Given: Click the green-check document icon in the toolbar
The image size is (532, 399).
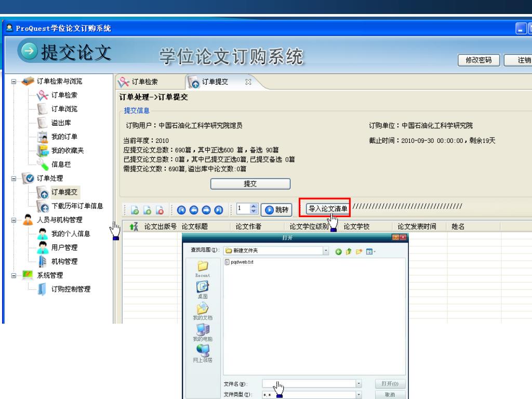Looking at the screenshot, I should pyautogui.click(x=135, y=210).
